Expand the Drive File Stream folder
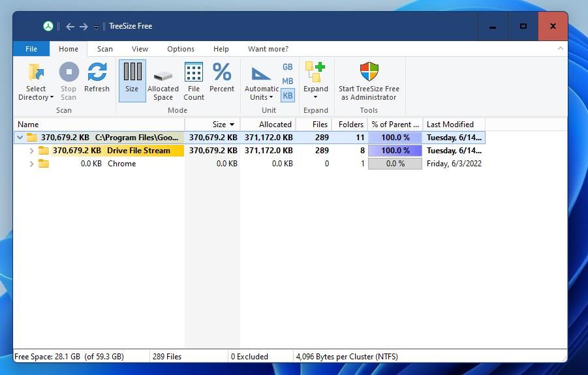 pos(31,151)
